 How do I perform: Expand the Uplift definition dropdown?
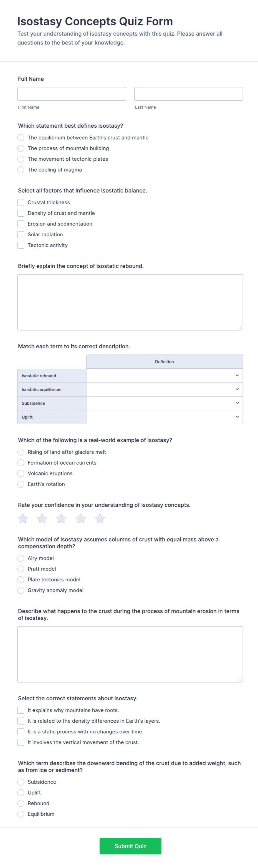click(x=165, y=417)
